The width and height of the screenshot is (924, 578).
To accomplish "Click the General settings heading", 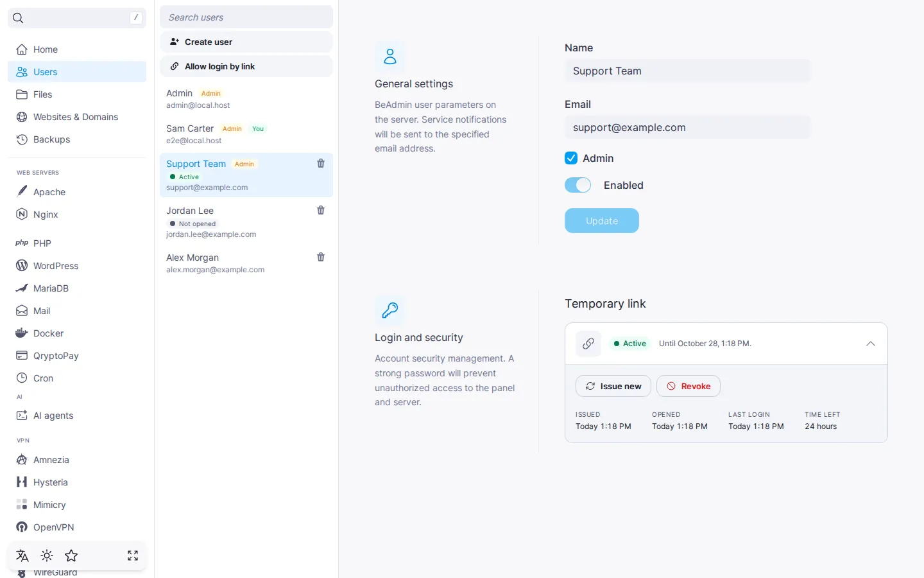I will (x=414, y=84).
